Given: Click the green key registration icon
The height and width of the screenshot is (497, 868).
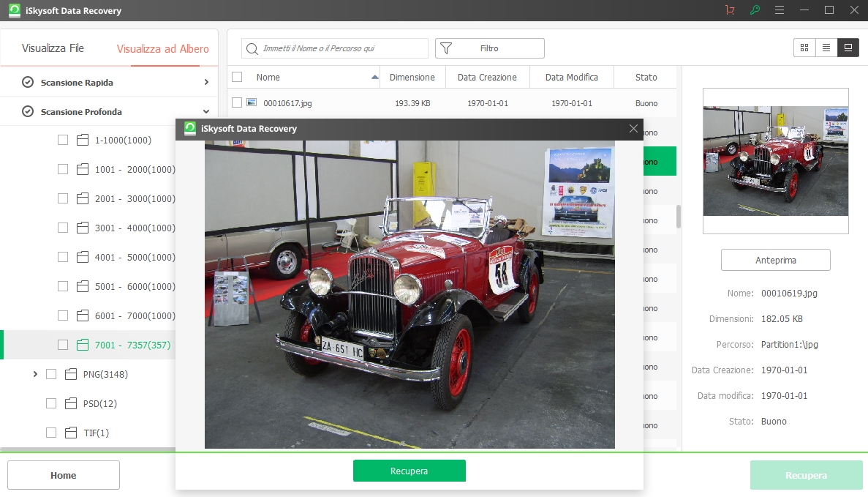Looking at the screenshot, I should pos(755,10).
